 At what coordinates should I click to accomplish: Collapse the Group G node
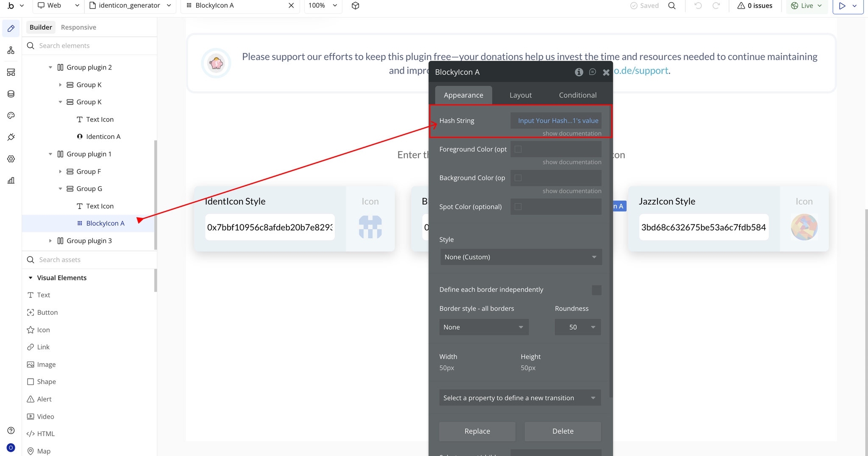pyautogui.click(x=60, y=189)
